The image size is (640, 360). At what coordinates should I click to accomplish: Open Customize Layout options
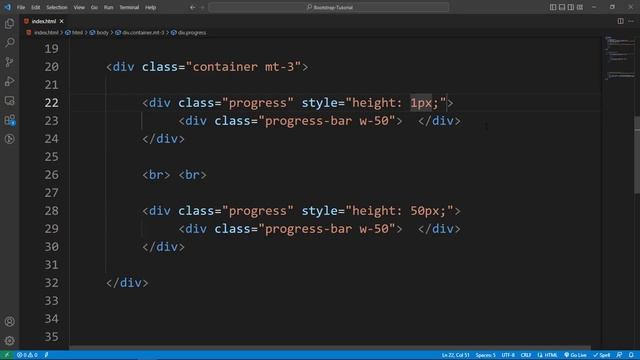point(580,7)
